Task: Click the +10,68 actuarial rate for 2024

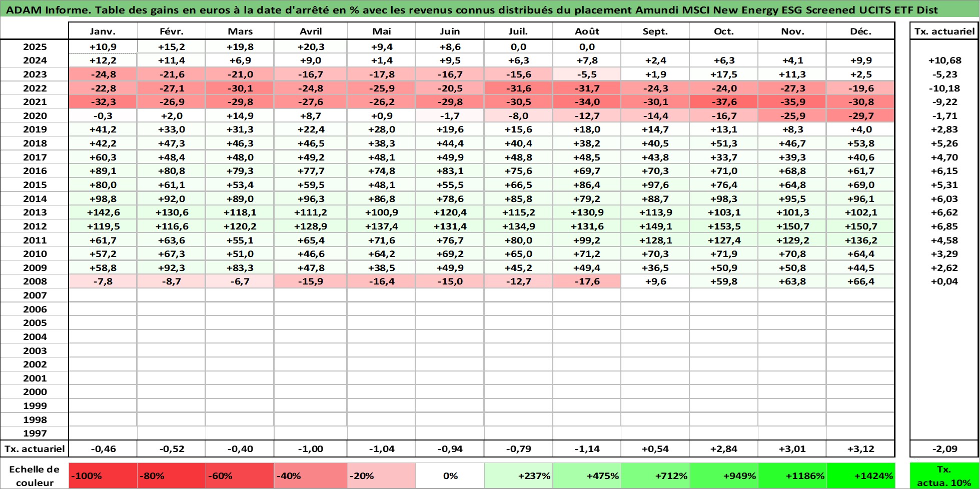Action: pyautogui.click(x=944, y=60)
